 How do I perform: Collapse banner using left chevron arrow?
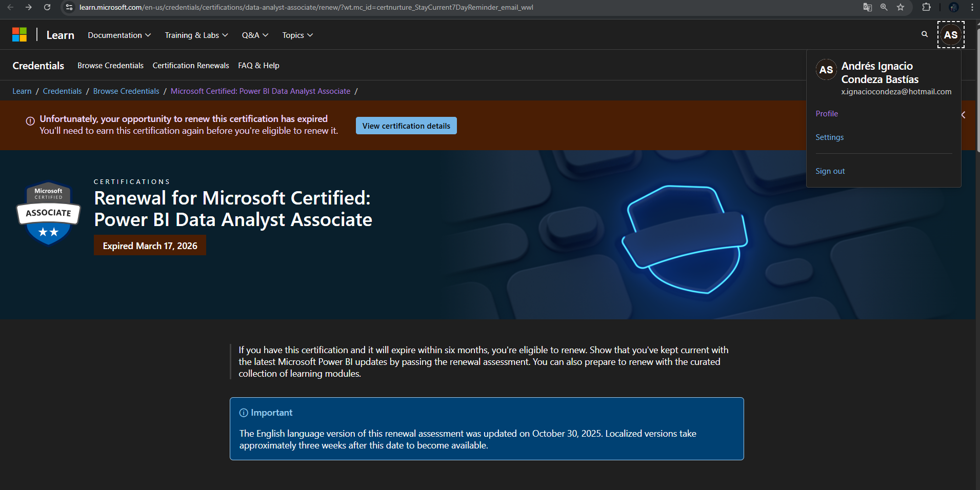(964, 115)
